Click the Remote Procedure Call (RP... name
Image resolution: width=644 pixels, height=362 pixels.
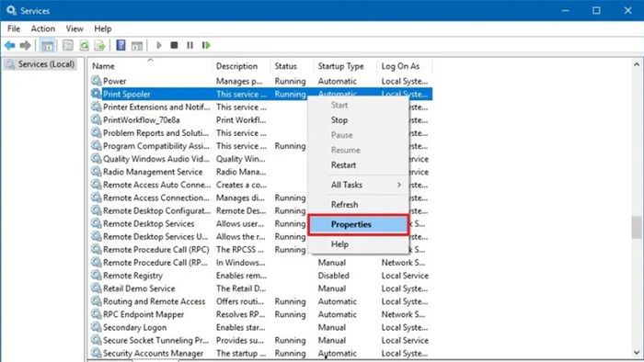click(155, 263)
